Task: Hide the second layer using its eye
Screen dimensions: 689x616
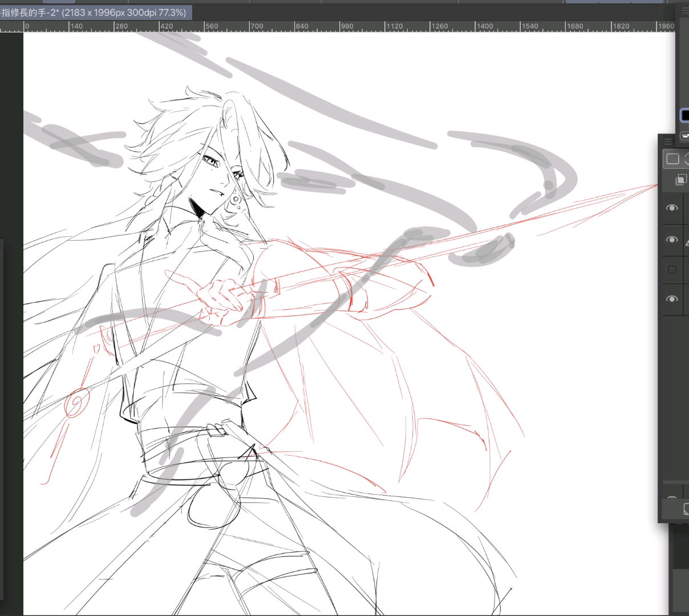Action: pos(672,240)
